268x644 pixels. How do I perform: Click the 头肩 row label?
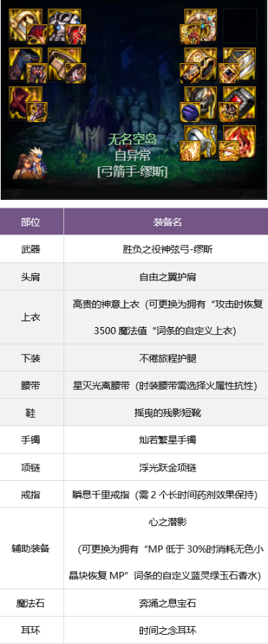pos(31,277)
